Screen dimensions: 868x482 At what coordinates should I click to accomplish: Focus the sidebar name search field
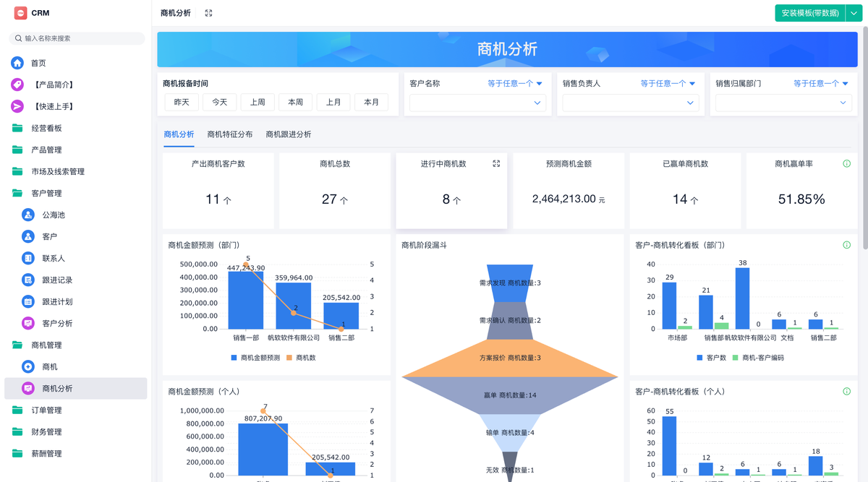point(76,38)
